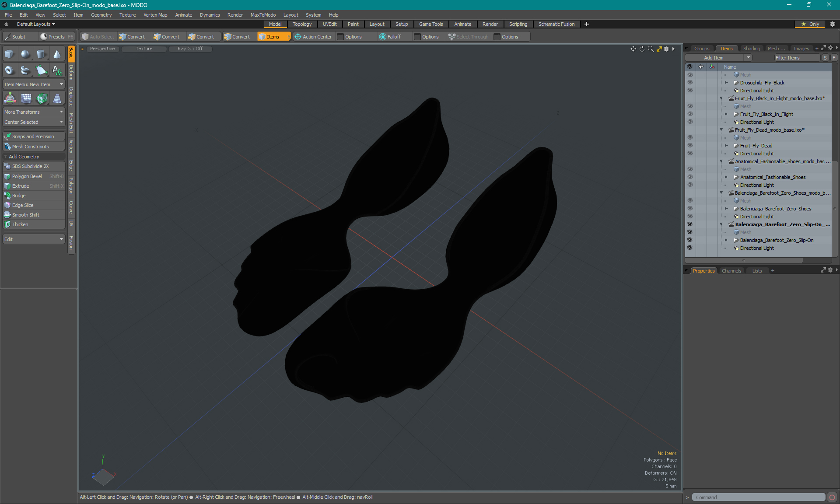Click the Center Selected dropdown arrow
Screen dimensions: 840x504
pos(61,122)
